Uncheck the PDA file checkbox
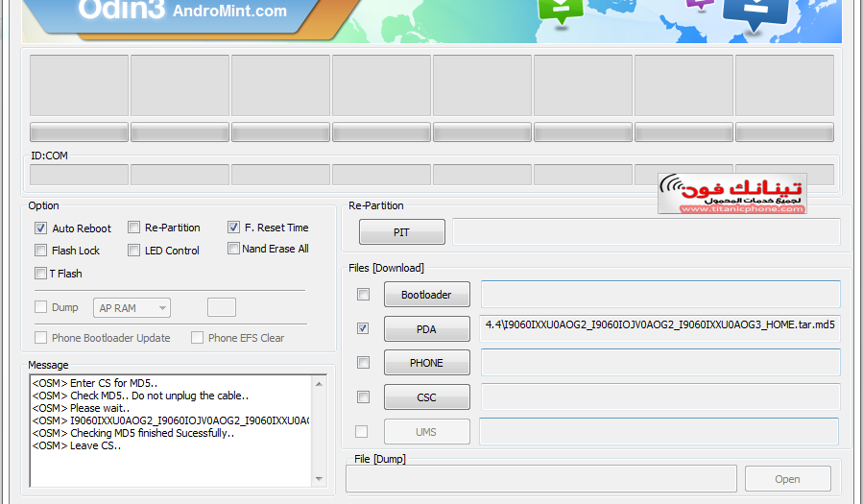 click(x=363, y=328)
